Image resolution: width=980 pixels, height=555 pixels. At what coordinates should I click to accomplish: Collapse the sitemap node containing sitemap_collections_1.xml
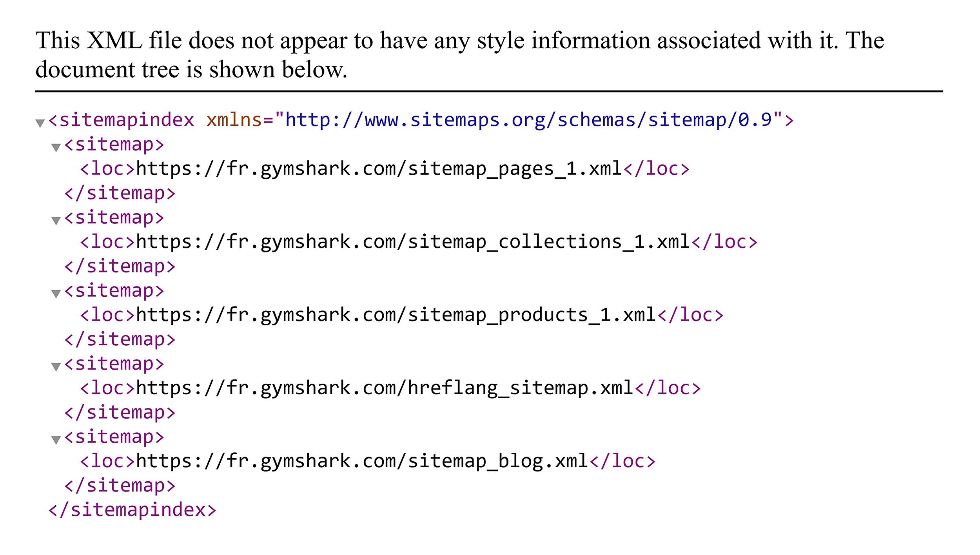[x=56, y=221]
